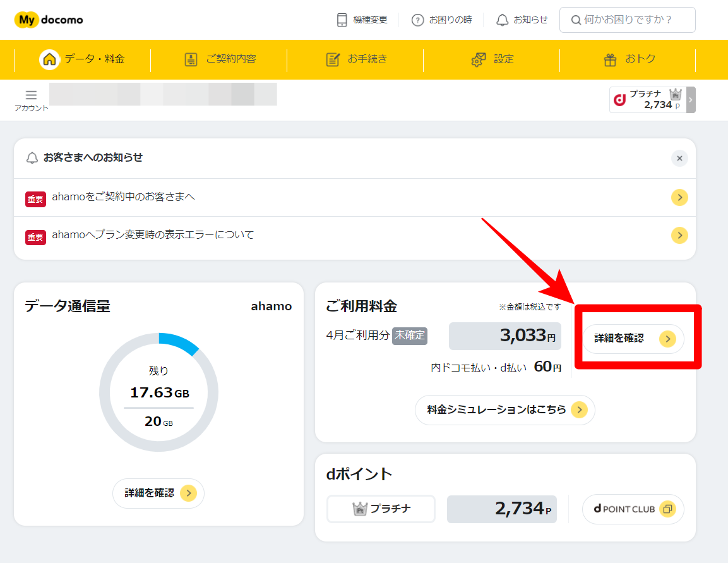Click the ahamo plan name label
The height and width of the screenshot is (563, 728).
[272, 306]
